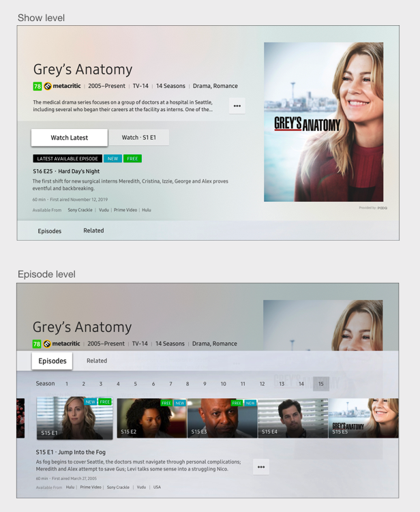Viewport: 420px width, 512px height.
Task: Open the Related tab in show level
Action: (x=93, y=230)
